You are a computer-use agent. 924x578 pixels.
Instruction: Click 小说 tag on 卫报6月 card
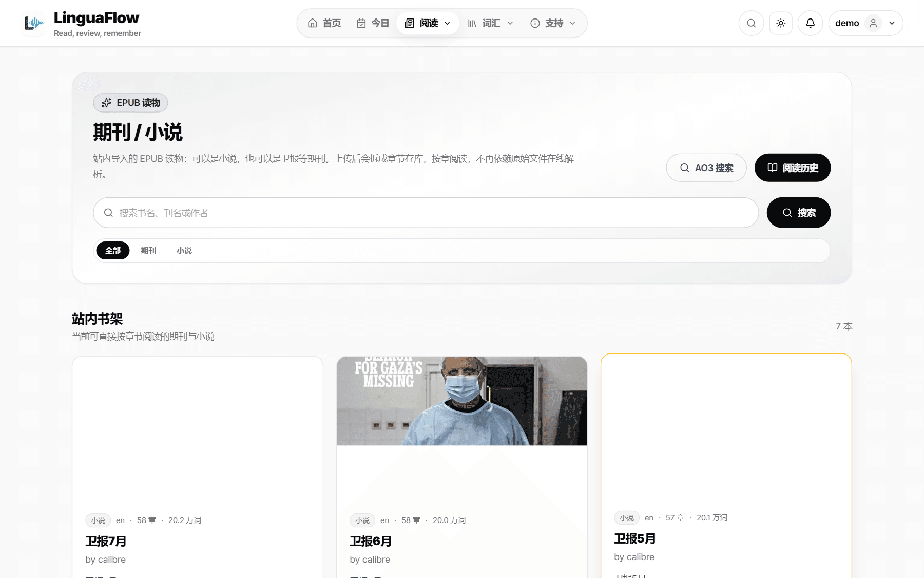pyautogui.click(x=362, y=520)
